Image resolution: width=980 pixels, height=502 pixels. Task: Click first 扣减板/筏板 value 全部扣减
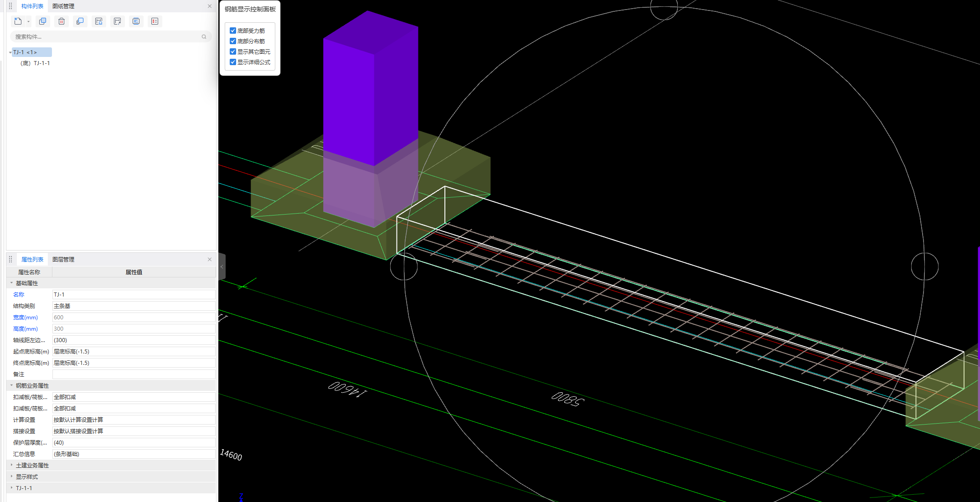[134, 397]
